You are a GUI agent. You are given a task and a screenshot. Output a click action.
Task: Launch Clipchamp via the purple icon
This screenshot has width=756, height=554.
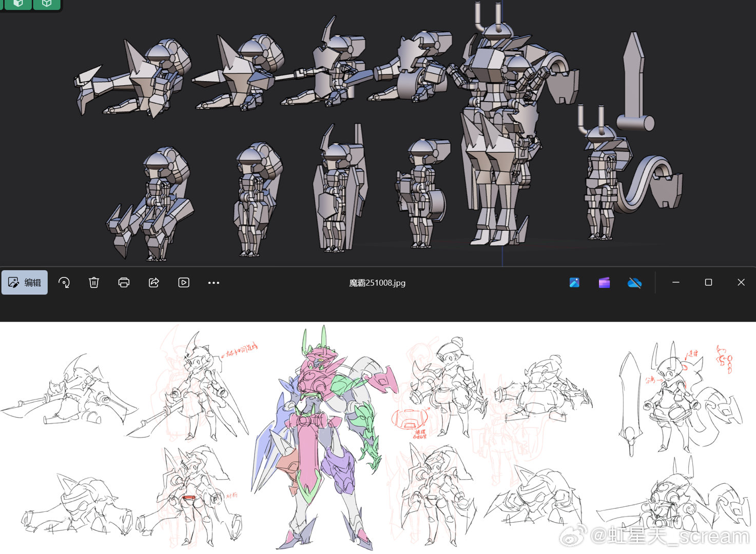tap(604, 283)
